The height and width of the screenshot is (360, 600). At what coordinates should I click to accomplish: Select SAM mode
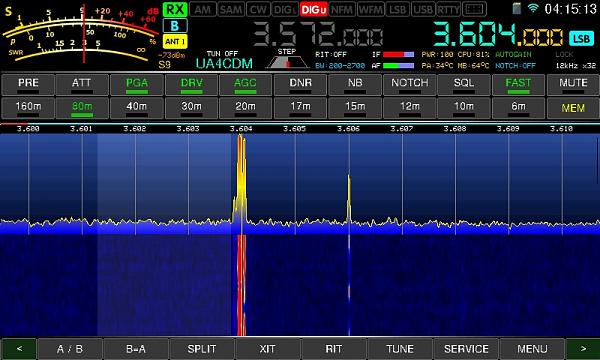[x=231, y=10]
